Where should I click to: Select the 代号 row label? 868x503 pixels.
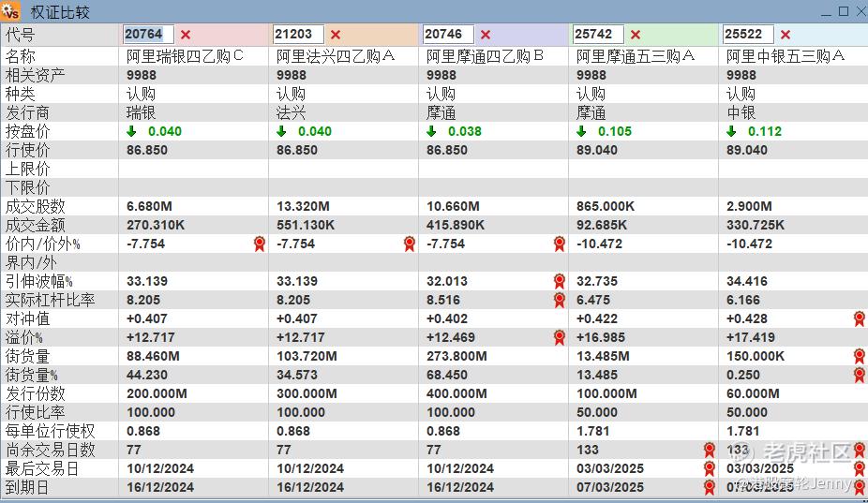tap(20, 35)
